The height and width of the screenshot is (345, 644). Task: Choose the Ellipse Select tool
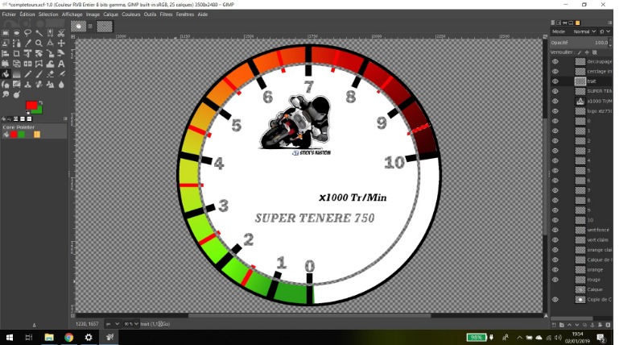point(17,34)
